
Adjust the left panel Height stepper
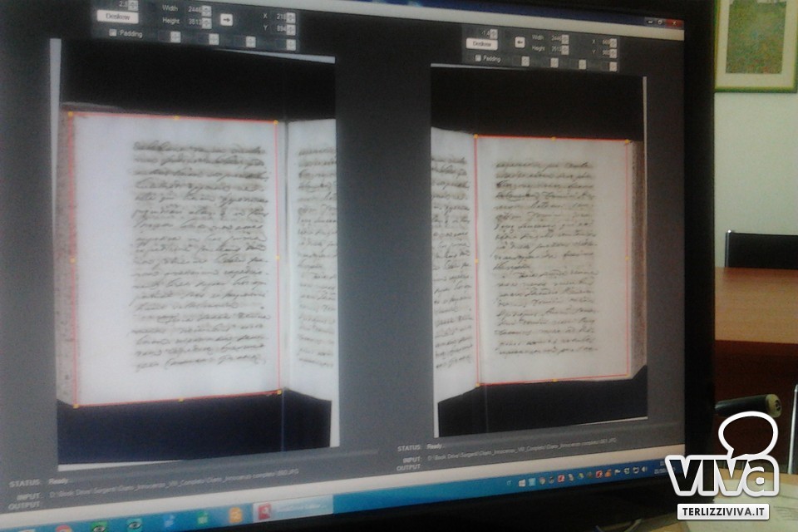click(206, 23)
